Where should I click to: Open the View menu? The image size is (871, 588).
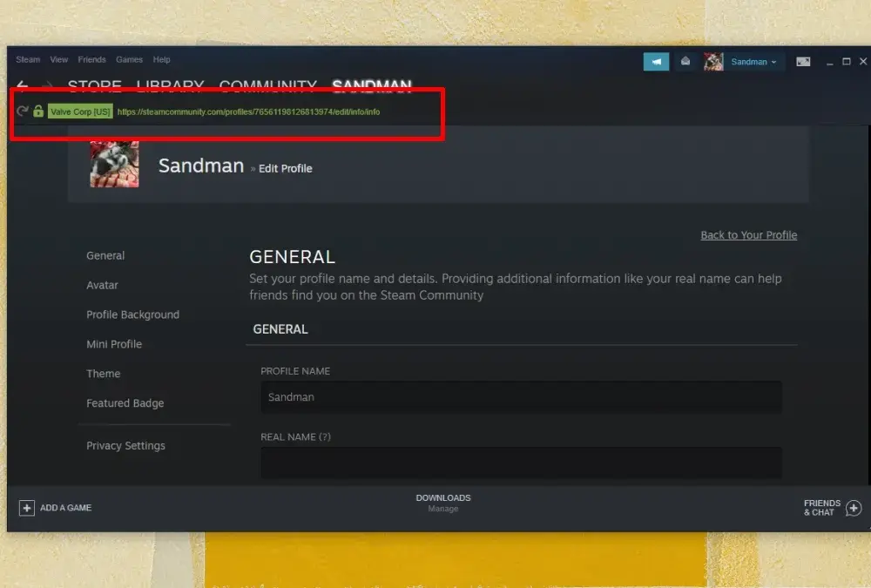tap(59, 59)
